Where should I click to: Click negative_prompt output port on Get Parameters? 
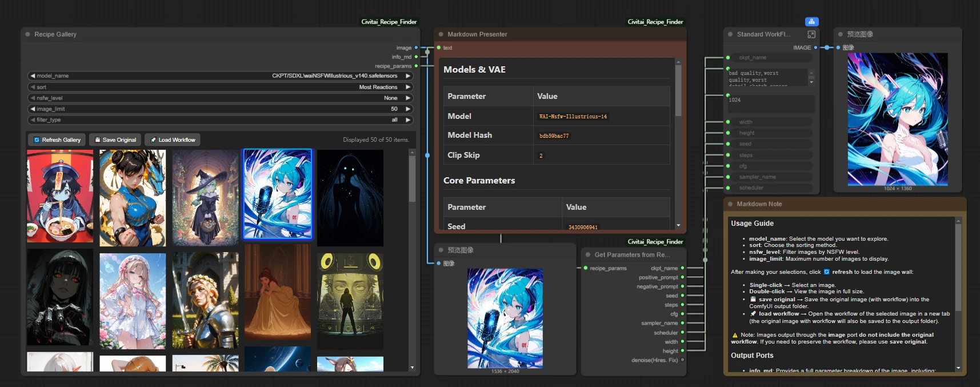682,286
